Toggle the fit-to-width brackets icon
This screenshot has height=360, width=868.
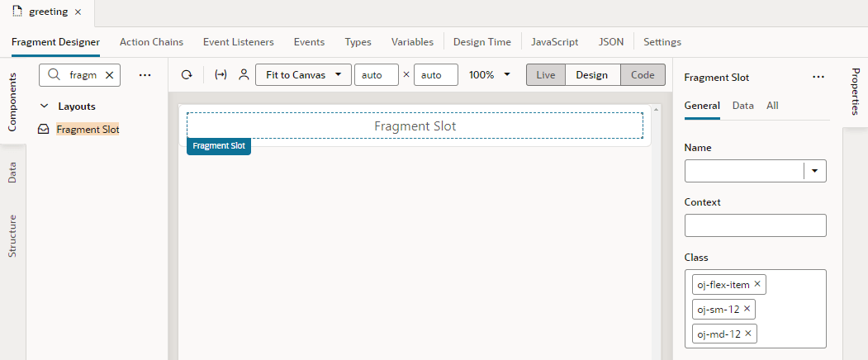coord(221,75)
